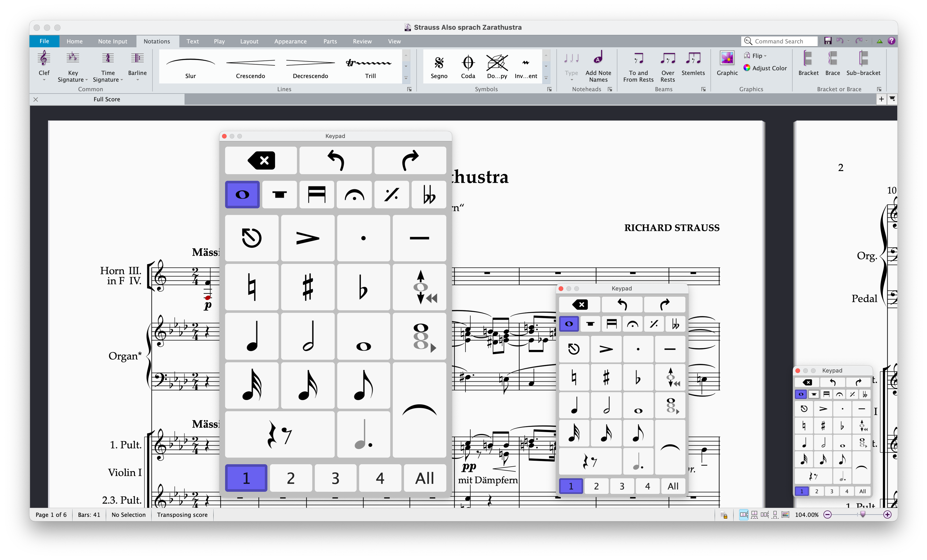Switch to the Play ribbon tab

(x=219, y=41)
